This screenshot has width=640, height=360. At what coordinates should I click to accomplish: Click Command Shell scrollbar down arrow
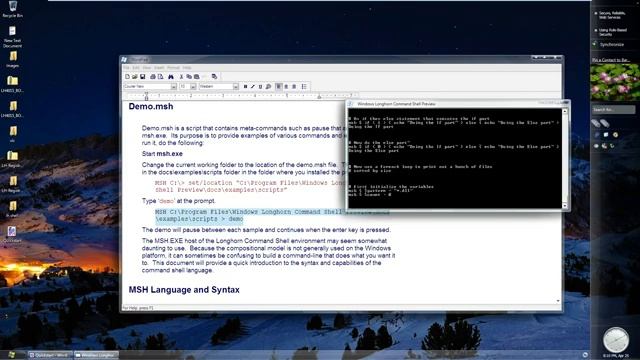click(565, 206)
